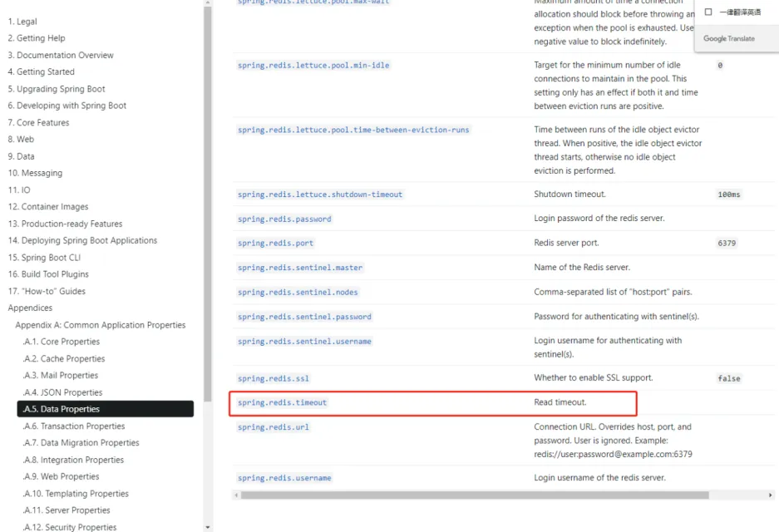This screenshot has height=532, width=779.
Task: Open A.1. Core Properties
Action: coord(62,342)
